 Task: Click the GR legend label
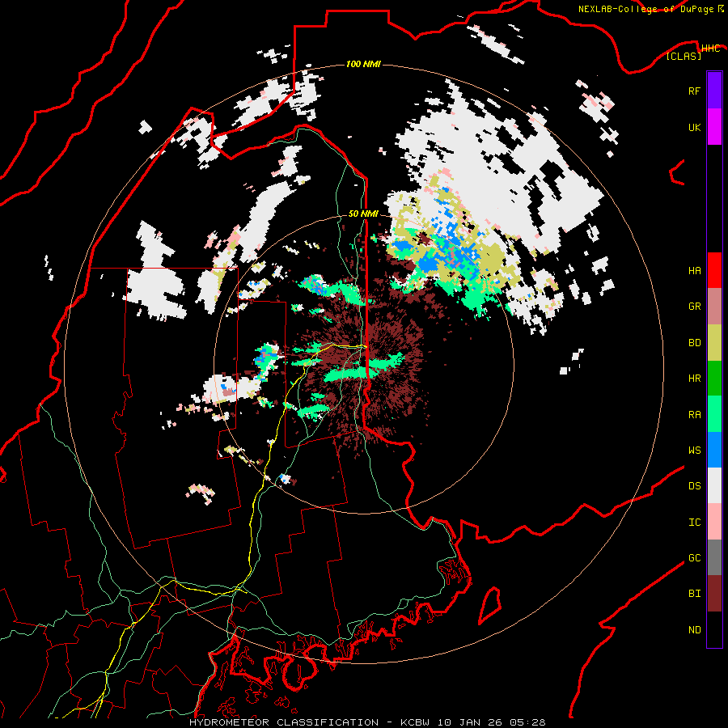(694, 307)
